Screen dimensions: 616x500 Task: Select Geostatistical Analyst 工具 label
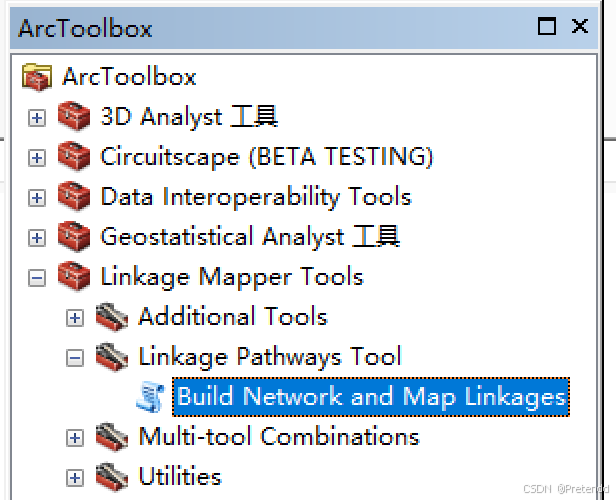tap(250, 237)
